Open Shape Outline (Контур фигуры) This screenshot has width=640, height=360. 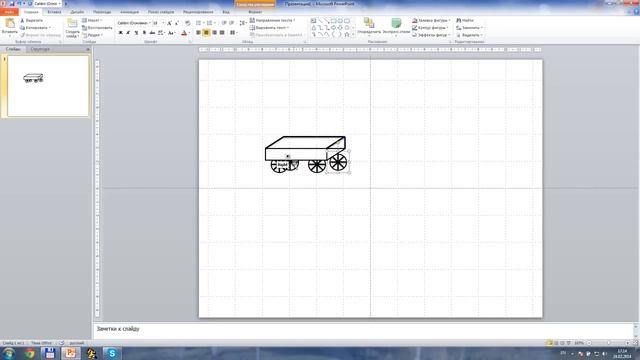[x=430, y=28]
